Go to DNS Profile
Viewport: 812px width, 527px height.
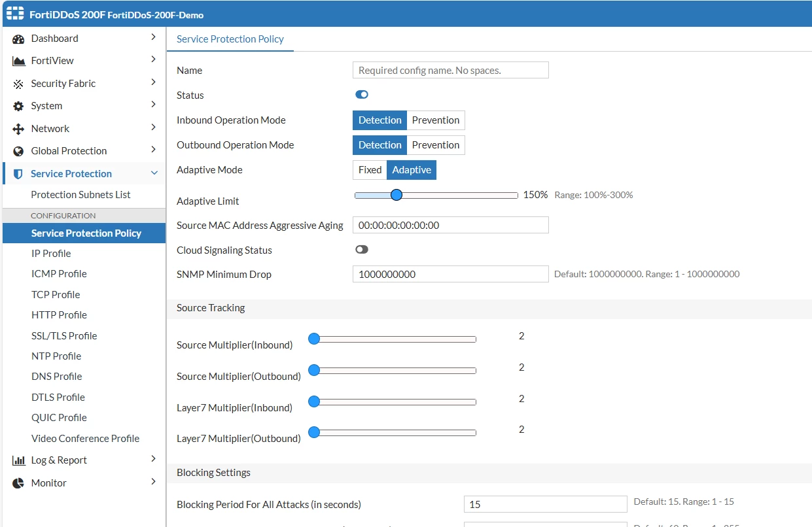pyautogui.click(x=57, y=377)
